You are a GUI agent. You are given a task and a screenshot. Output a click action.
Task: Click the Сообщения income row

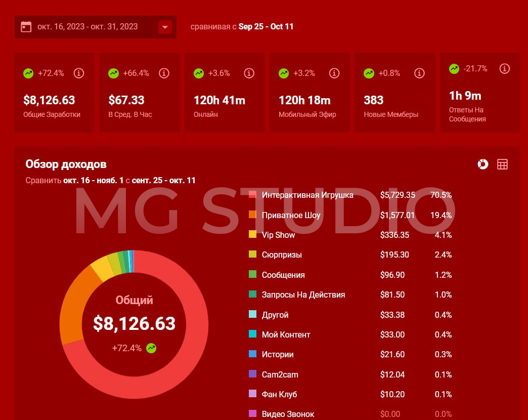(x=283, y=275)
